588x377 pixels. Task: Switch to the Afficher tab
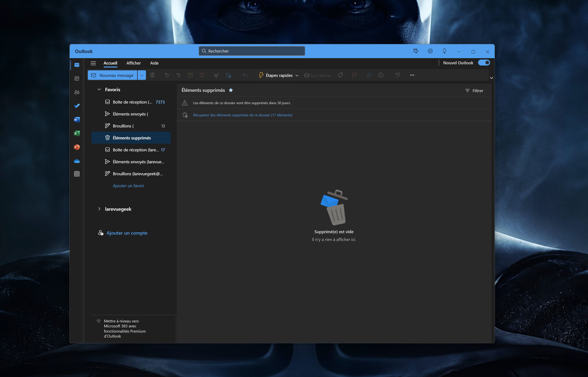point(134,63)
